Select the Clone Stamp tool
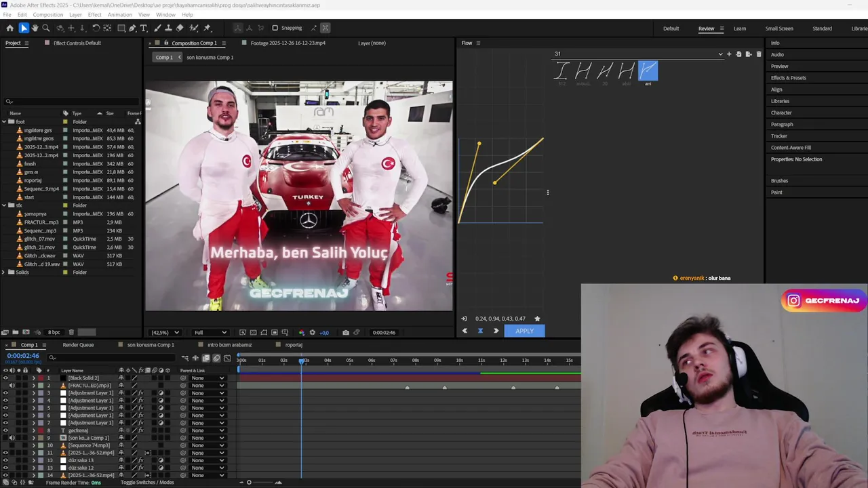The width and height of the screenshot is (868, 488). pos(168,28)
